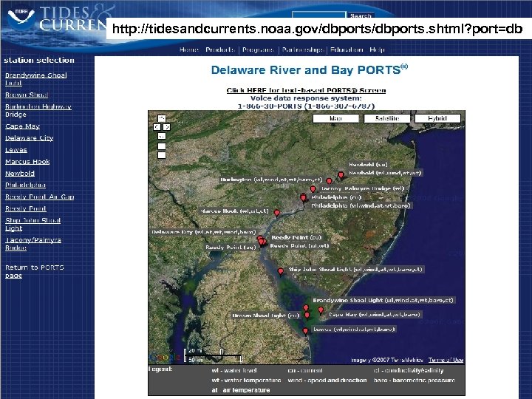Viewport: 532px width, 399px height.
Task: Click the legend entry 'wl - water level'
Action: click(x=234, y=370)
